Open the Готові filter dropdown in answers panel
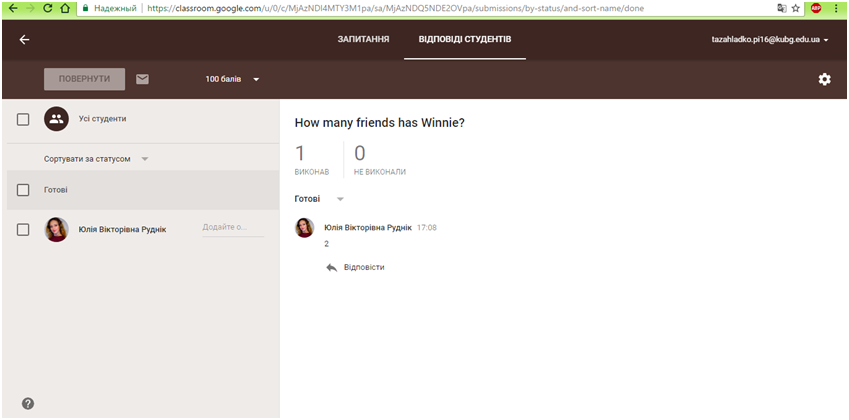The height and width of the screenshot is (420, 849). [319, 199]
